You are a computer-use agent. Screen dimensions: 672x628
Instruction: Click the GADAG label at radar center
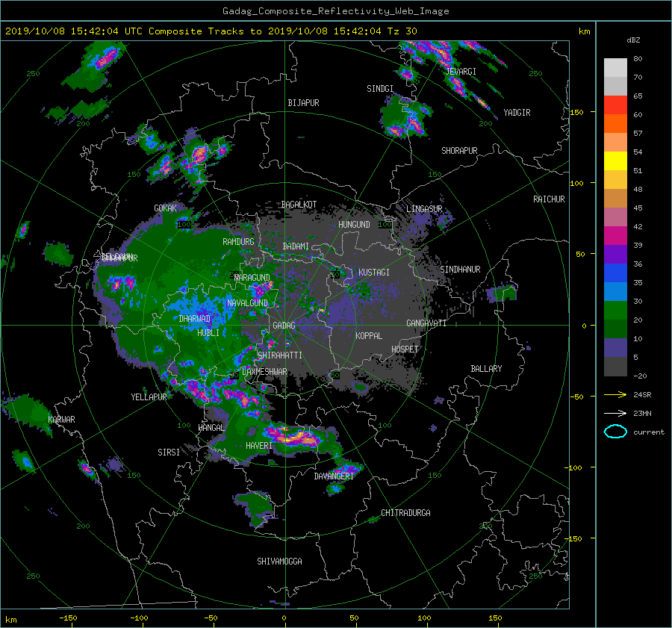pyautogui.click(x=284, y=326)
